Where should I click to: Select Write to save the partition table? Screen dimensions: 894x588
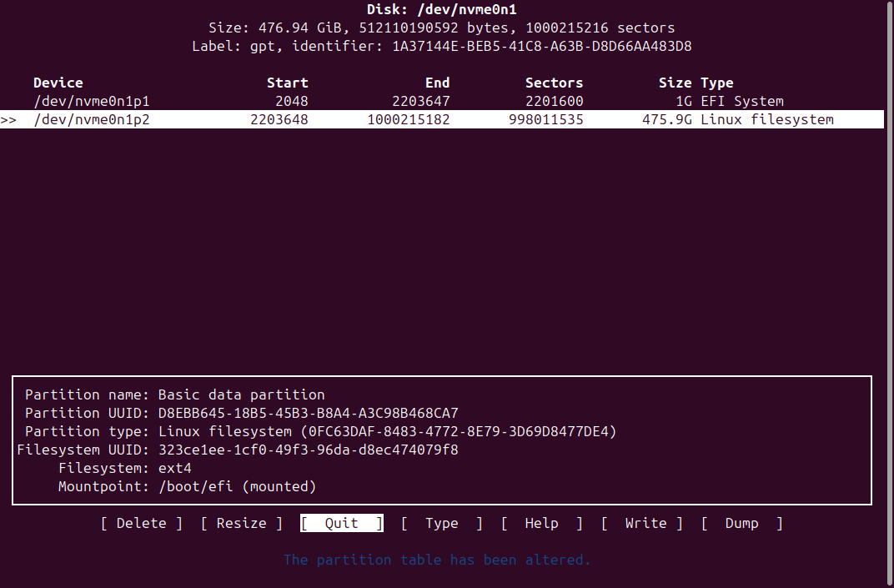click(641, 523)
